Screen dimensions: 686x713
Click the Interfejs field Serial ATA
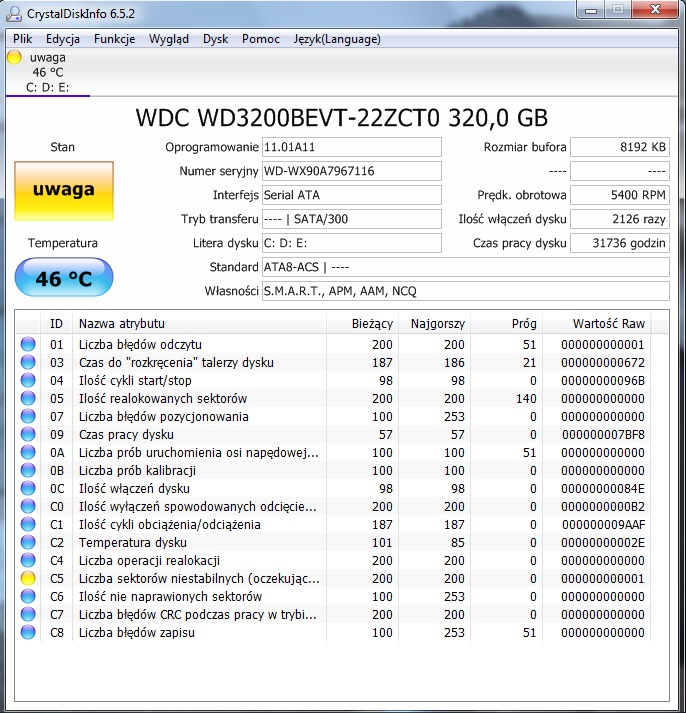point(352,195)
